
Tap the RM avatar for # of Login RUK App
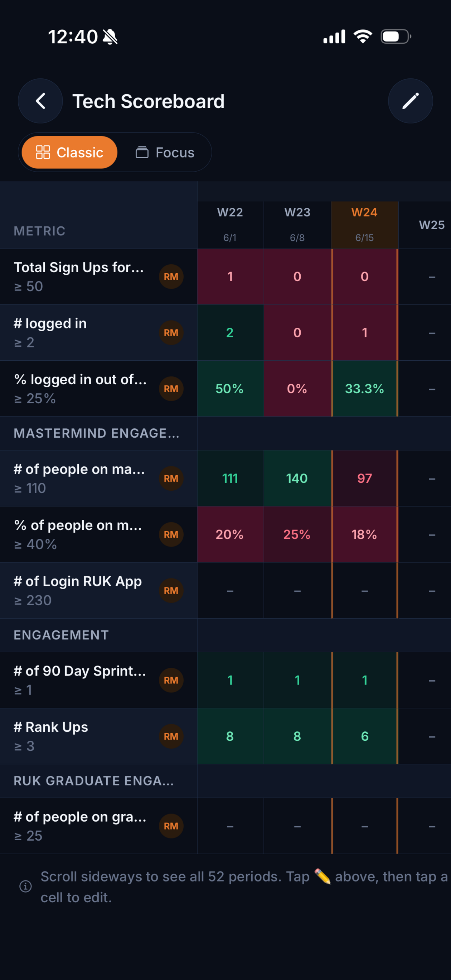click(x=171, y=590)
